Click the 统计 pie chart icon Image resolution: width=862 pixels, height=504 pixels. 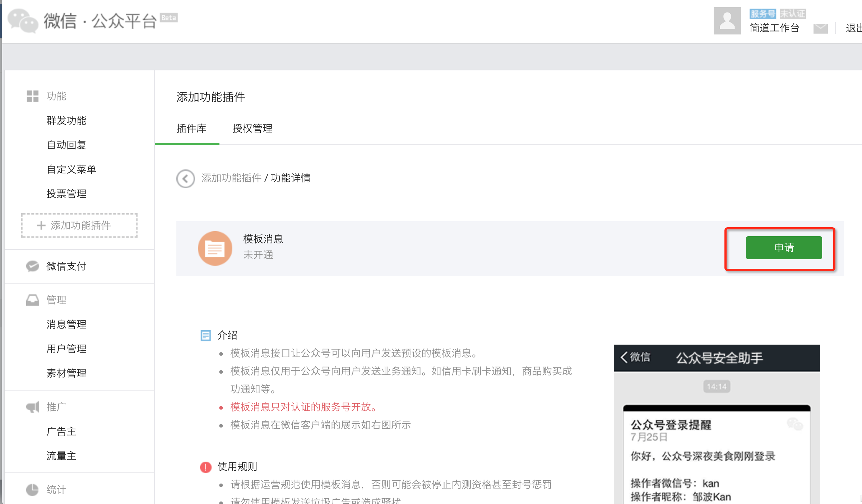click(x=32, y=489)
